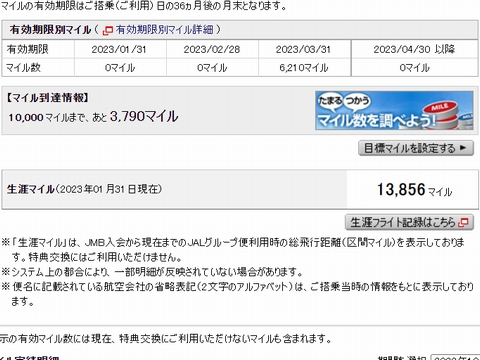
Task: Click the external-link icon beside 有効期限別マイル詳細
Action: click(108, 30)
